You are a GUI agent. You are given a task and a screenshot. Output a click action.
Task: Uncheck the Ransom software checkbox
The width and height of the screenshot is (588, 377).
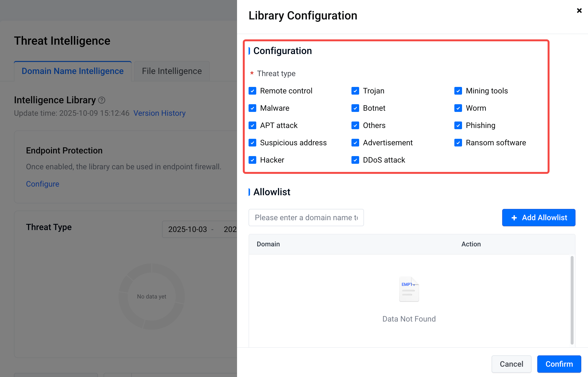tap(458, 143)
